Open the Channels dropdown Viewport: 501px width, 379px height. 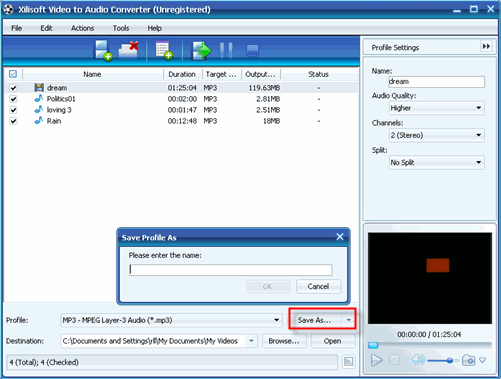(436, 135)
